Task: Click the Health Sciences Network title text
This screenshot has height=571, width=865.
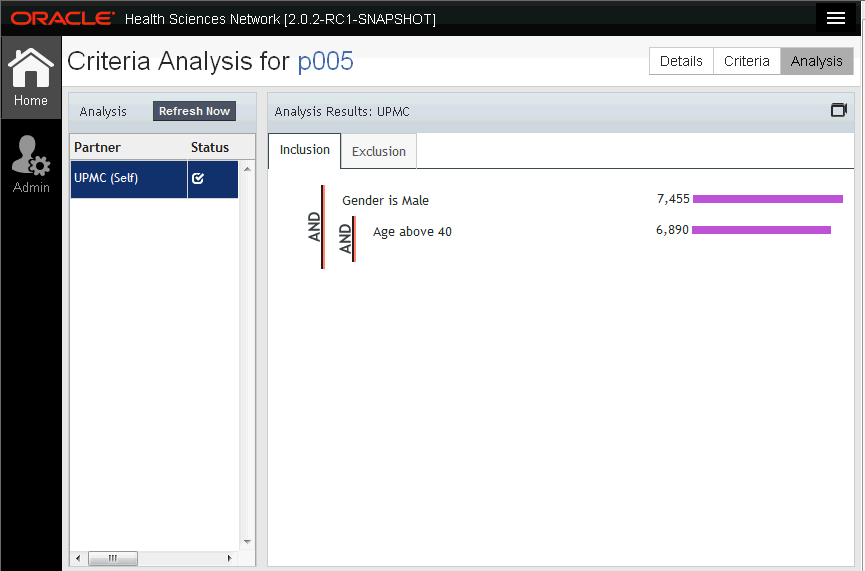Action: point(280,19)
